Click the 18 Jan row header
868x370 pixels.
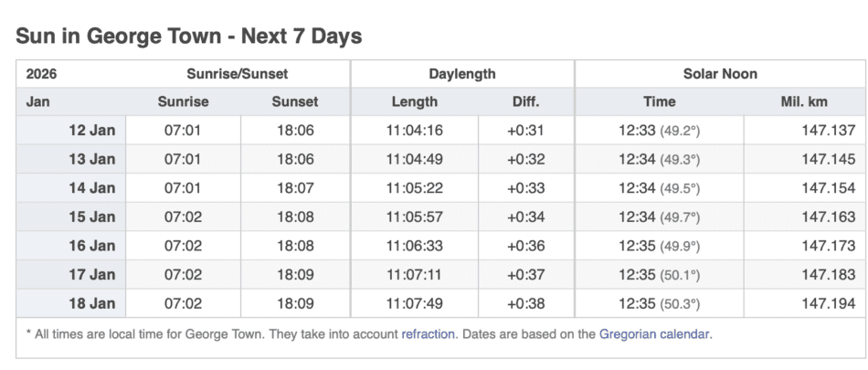(91, 304)
